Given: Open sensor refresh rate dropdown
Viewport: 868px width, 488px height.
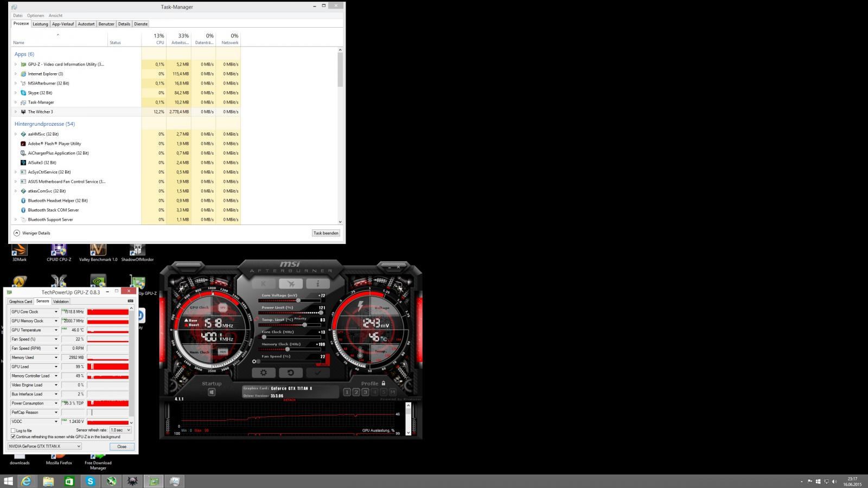Looking at the screenshot, I should click(120, 430).
